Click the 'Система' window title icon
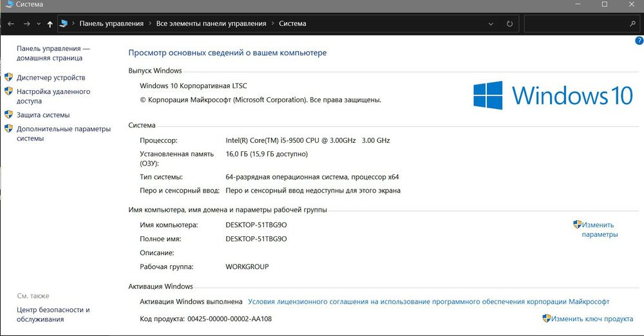The height and width of the screenshot is (336, 644). [9, 5]
